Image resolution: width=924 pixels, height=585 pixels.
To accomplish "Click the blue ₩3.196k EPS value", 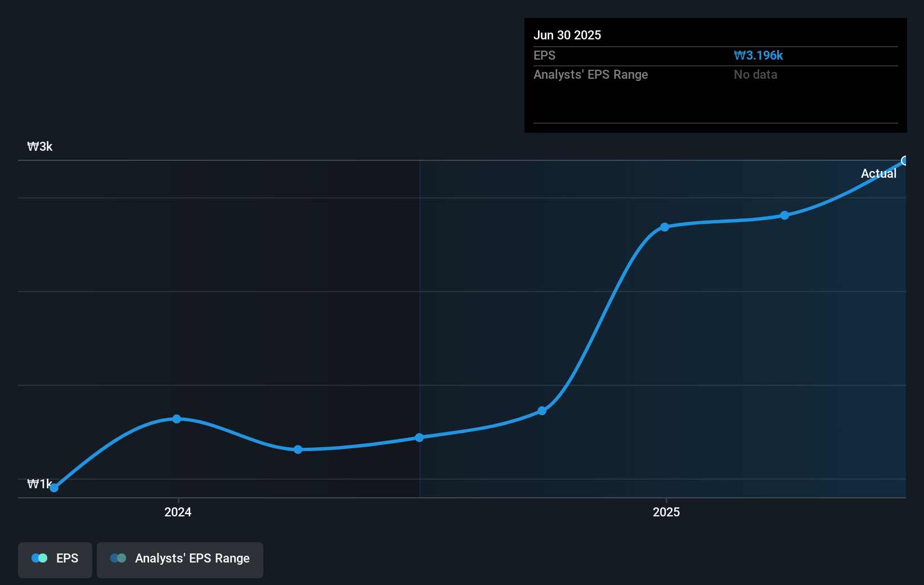I will pos(759,55).
